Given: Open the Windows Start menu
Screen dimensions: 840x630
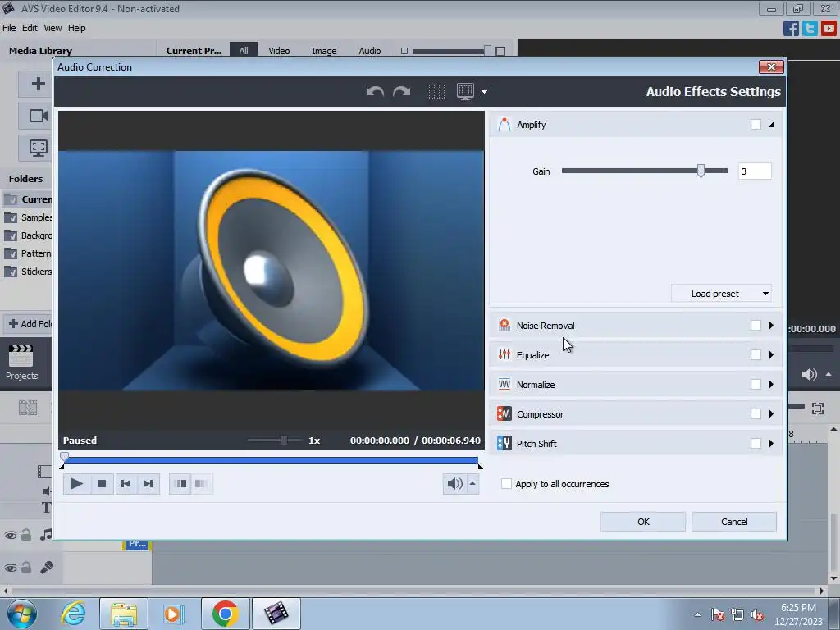Looking at the screenshot, I should tap(22, 614).
